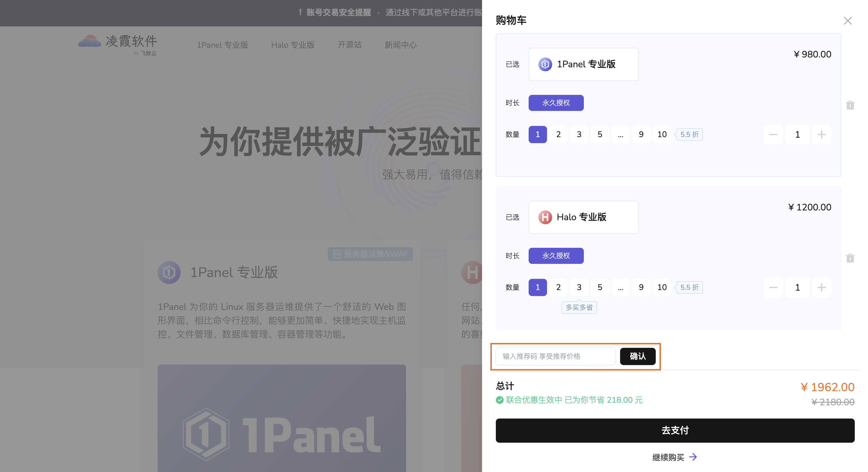Click the 5.5 折 discount tag for 1Panel
868x472 pixels.
pos(689,135)
